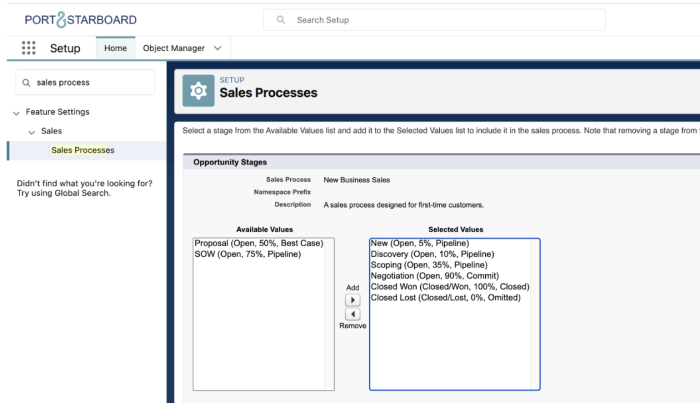Click the App Launcher grid icon

click(x=28, y=48)
